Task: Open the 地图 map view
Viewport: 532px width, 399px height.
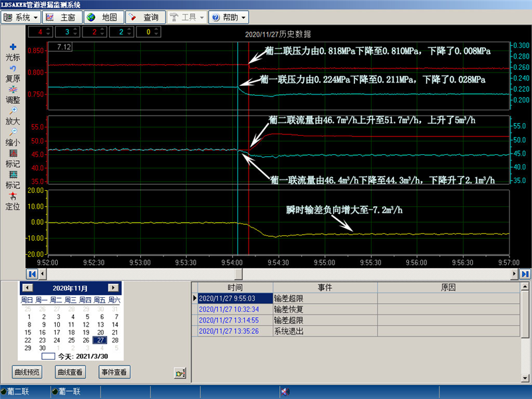Action: [102, 17]
